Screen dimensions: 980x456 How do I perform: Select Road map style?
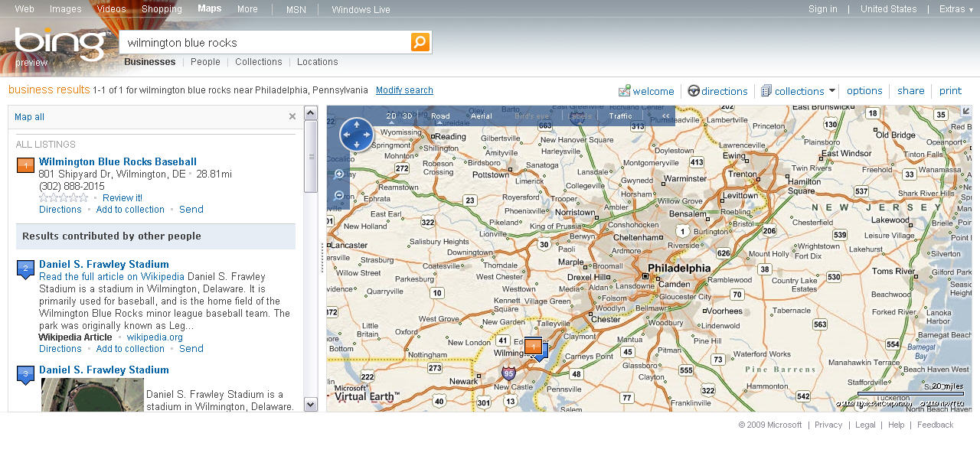440,116
